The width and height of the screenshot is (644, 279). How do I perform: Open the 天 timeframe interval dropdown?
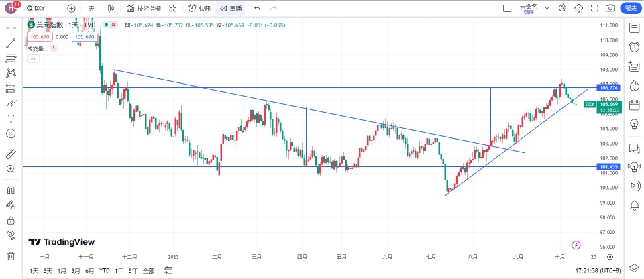pos(91,8)
